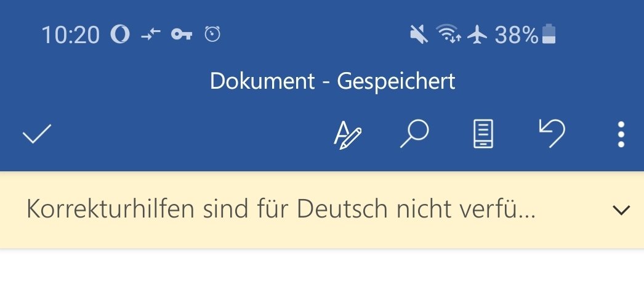Tap the 38% battery percentage

pos(517,35)
